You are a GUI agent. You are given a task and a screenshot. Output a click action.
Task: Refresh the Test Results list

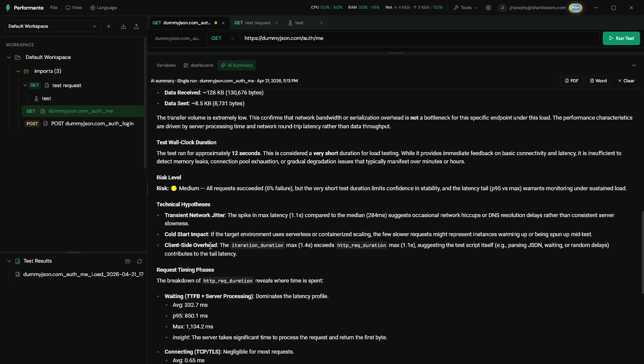coord(140,261)
